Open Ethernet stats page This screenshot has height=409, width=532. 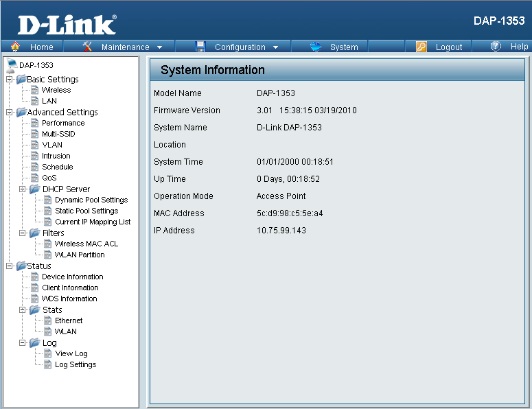69,320
